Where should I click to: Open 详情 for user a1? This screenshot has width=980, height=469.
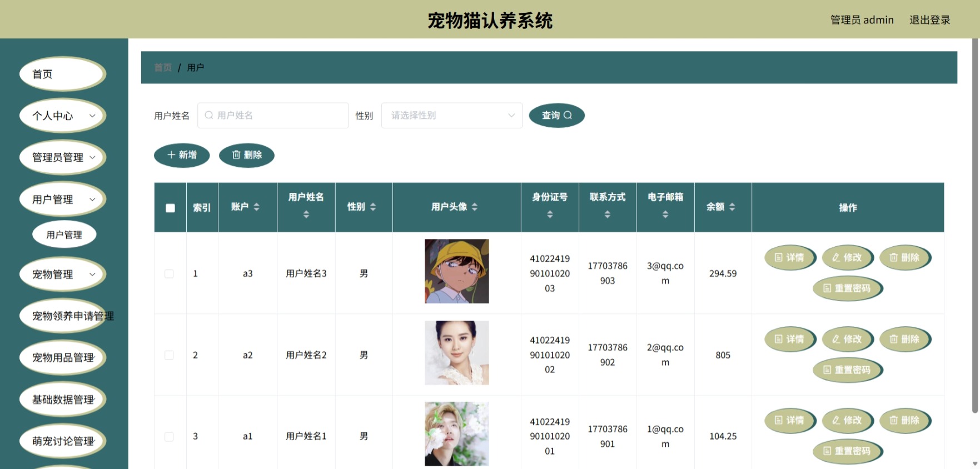tap(790, 420)
